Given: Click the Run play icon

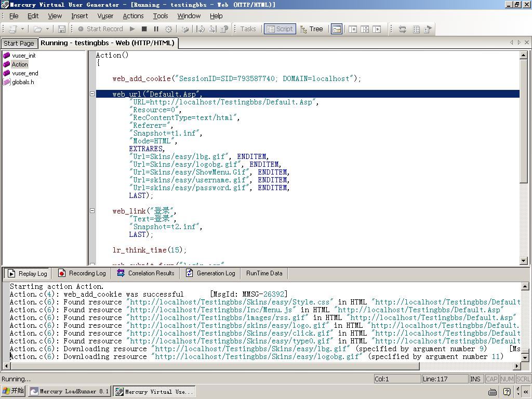Looking at the screenshot, I should 132,29.
